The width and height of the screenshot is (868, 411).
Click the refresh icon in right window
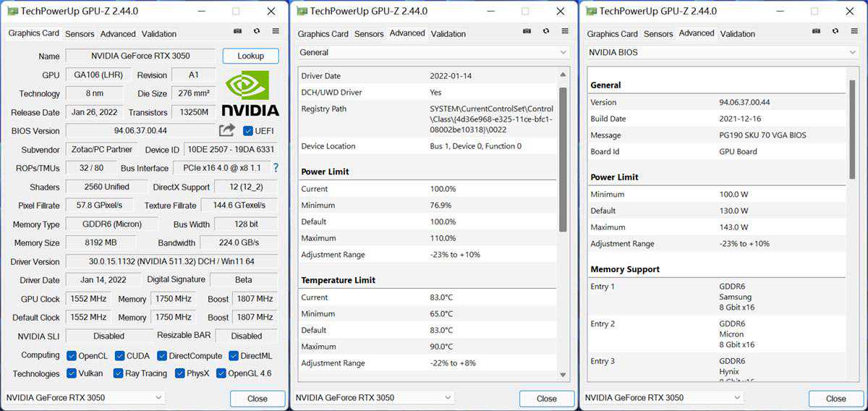835,32
